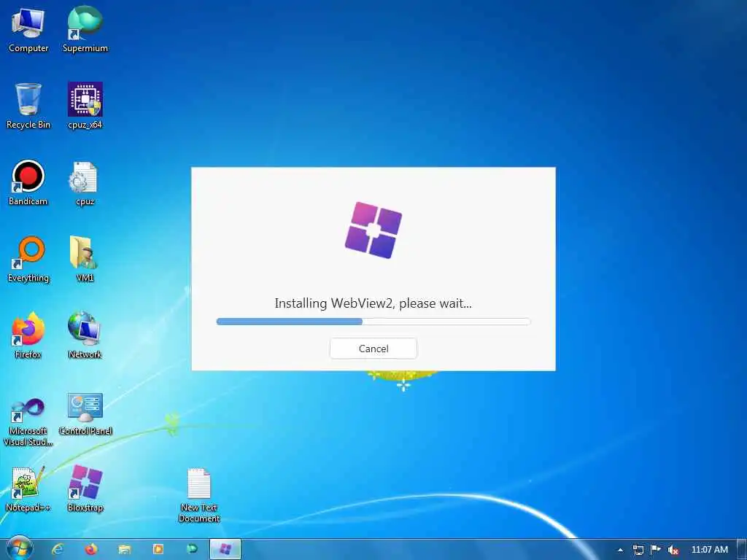Click the Show desktop button
The image size is (747, 560).
742,550
